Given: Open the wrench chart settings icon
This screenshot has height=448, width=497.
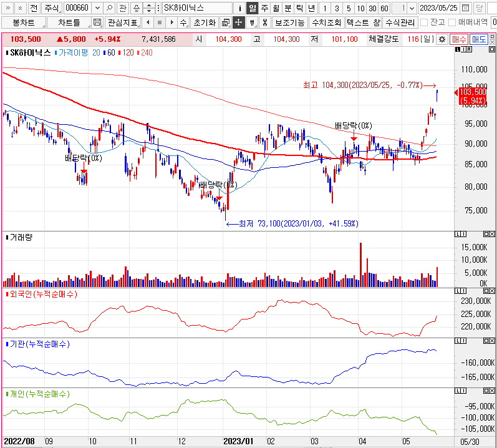Looking at the screenshot, I should [x=265, y=22].
